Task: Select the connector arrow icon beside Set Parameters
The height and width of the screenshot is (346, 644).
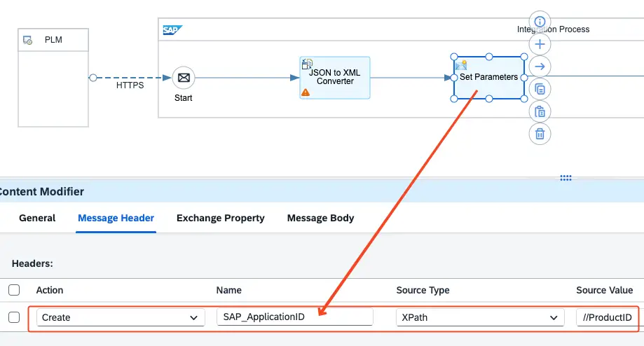Action: point(540,67)
